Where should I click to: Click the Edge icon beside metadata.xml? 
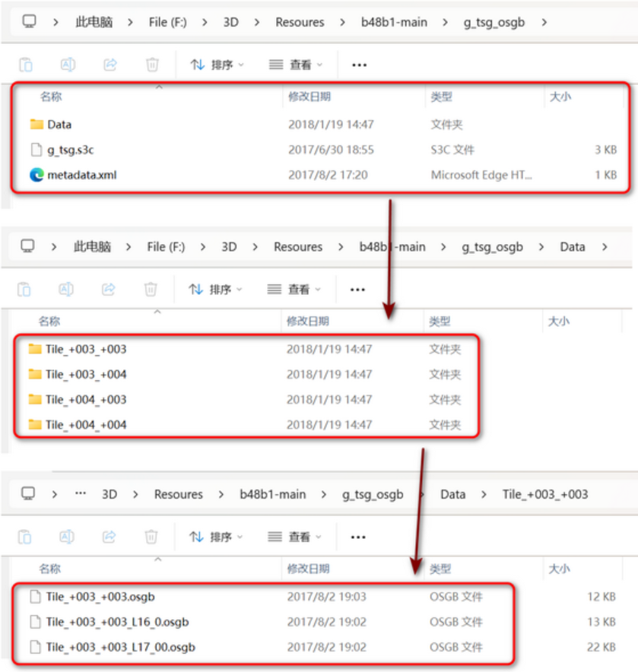[37, 175]
